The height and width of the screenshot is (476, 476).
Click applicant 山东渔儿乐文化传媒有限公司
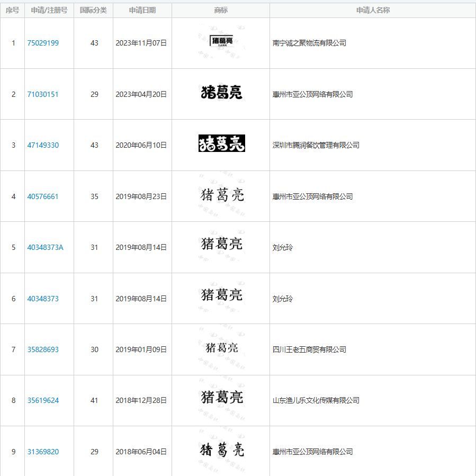[316, 400]
